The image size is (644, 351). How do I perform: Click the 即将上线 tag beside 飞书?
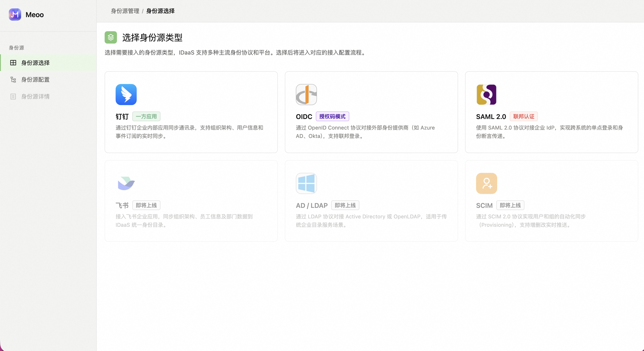point(146,205)
